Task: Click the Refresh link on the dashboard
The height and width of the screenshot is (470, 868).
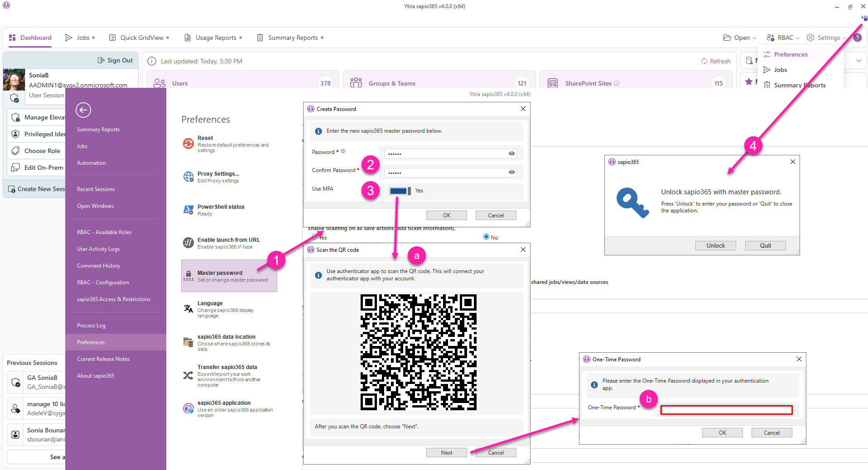Action: 716,61
